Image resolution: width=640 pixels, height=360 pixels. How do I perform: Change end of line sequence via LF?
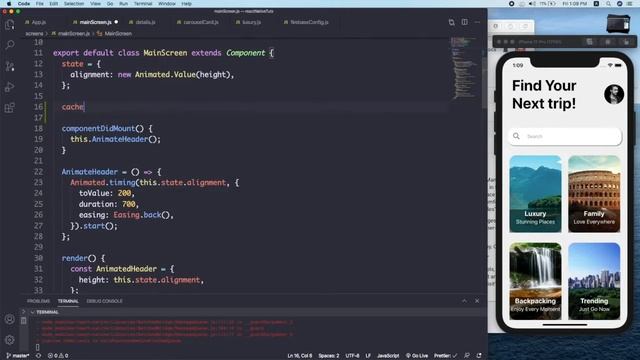click(368, 356)
